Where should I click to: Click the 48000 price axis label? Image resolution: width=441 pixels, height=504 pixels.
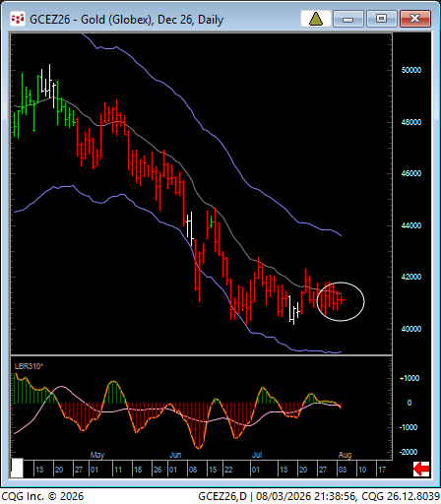point(411,122)
